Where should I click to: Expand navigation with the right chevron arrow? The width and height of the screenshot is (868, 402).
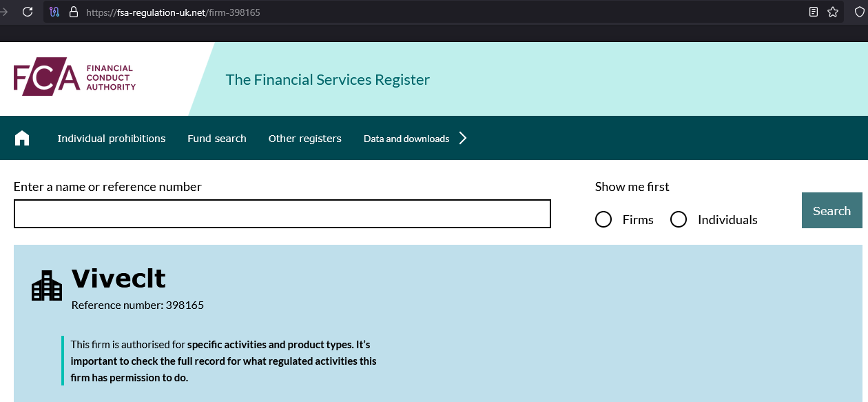(463, 139)
